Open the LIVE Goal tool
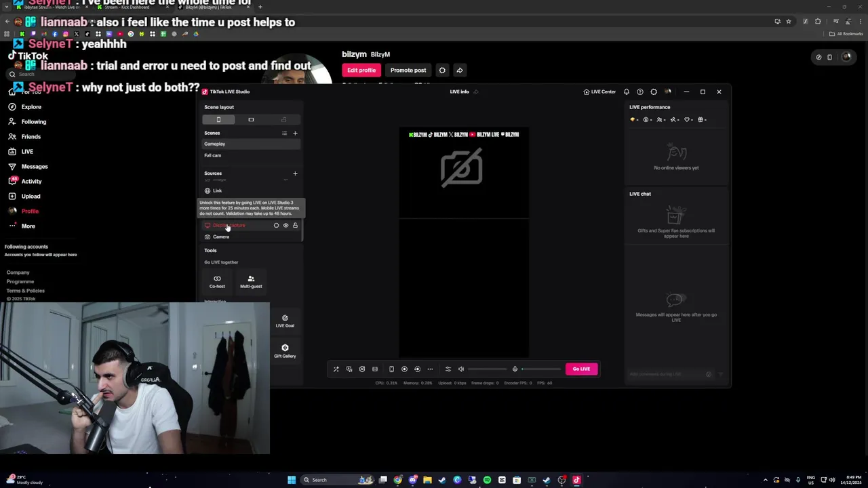The height and width of the screenshot is (488, 868). click(285, 321)
